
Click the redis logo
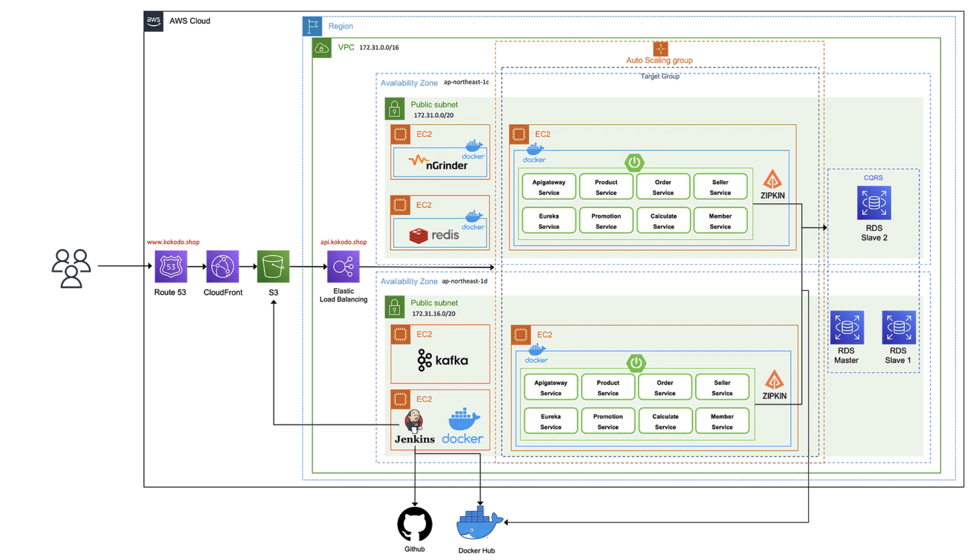pos(434,235)
